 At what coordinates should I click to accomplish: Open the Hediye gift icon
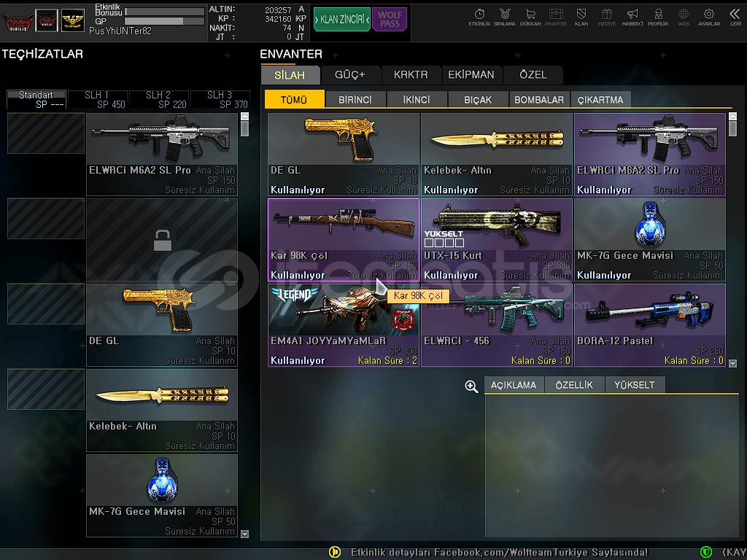(607, 17)
